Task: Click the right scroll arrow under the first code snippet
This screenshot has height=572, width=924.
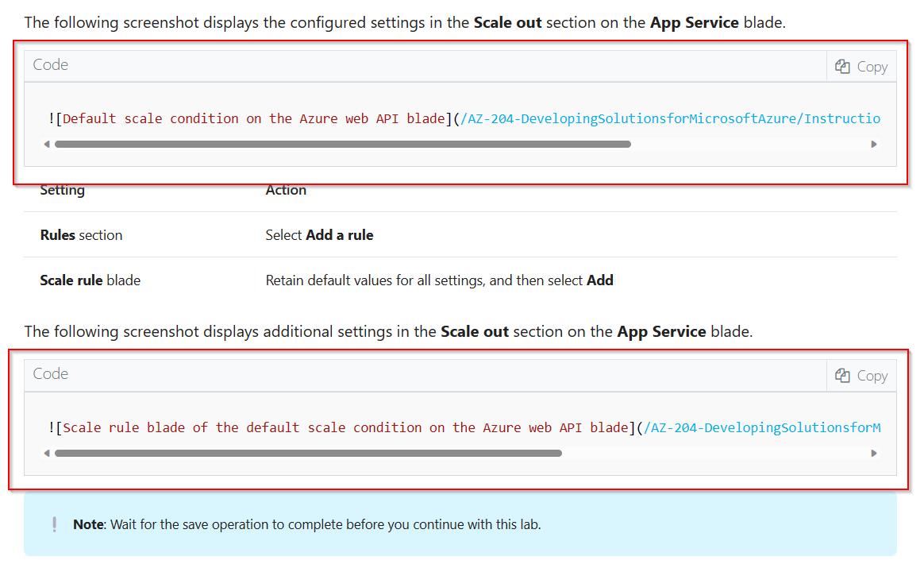Action: point(874,144)
